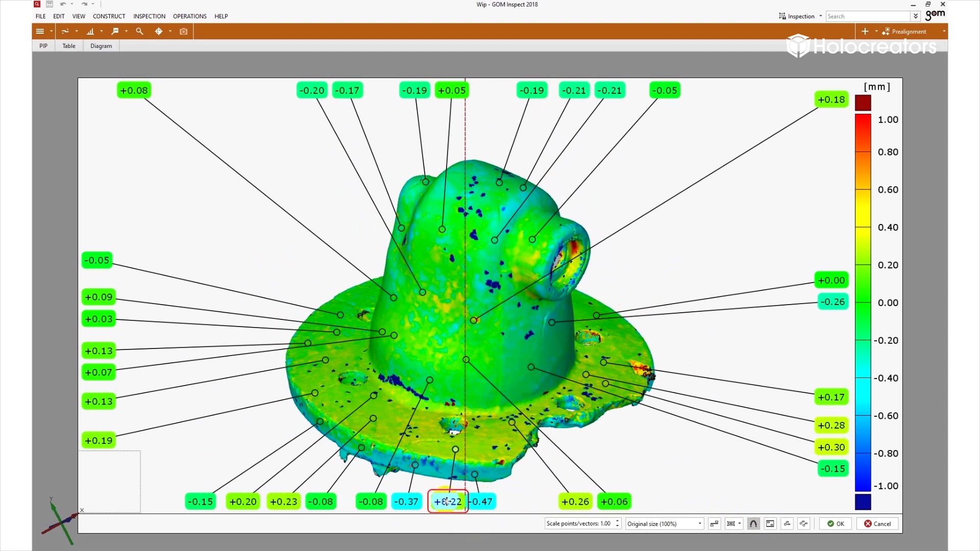Toggle the label alignment icon in bottom bar
Image resolution: width=980 pixels, height=551 pixels.
click(715, 524)
